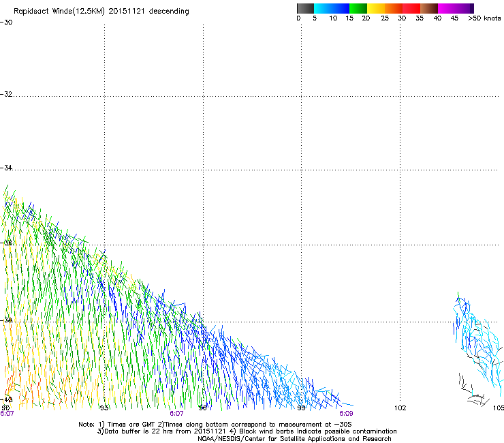Pick the magenta 40-45 knots color bar segment

pyautogui.click(x=447, y=8)
